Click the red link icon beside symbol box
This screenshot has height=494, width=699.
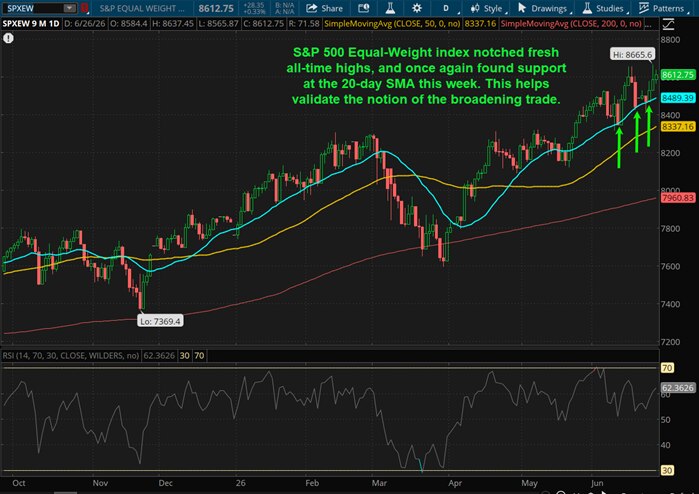click(85, 8)
